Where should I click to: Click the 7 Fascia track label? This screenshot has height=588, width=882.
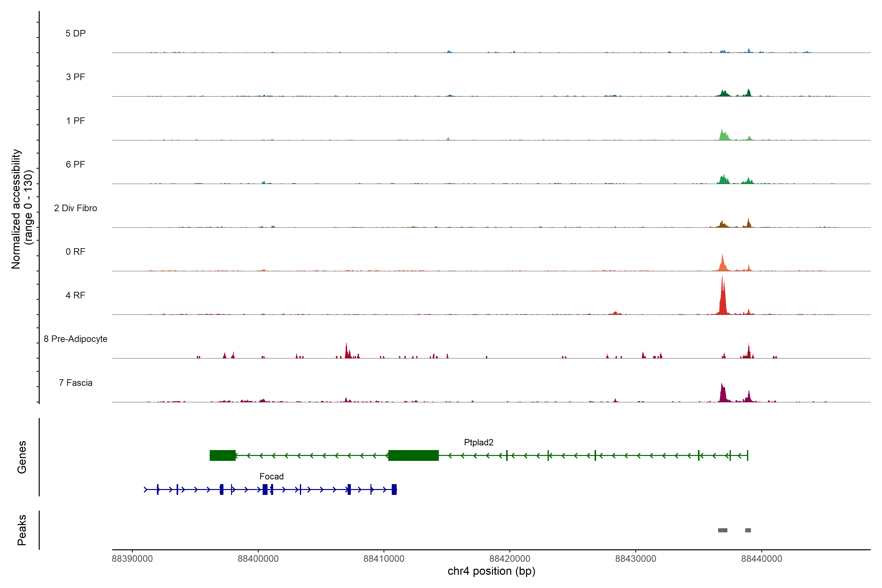pos(75,383)
